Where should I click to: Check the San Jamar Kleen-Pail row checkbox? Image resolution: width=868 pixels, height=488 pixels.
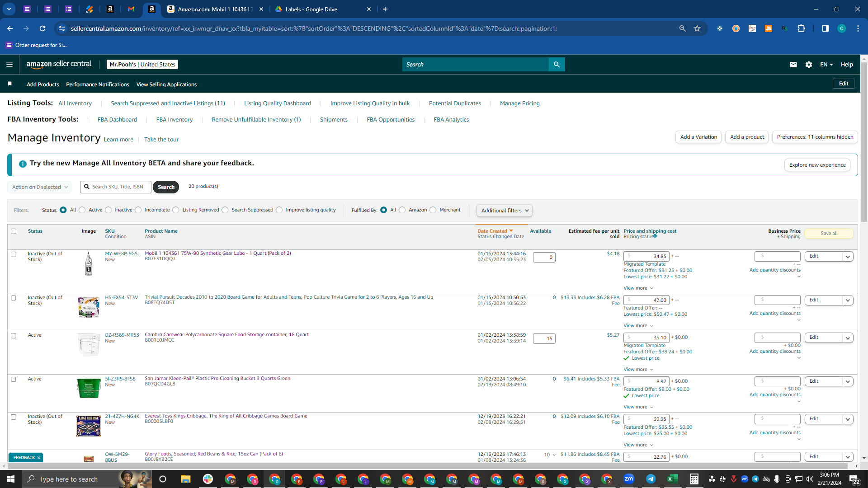(x=14, y=380)
